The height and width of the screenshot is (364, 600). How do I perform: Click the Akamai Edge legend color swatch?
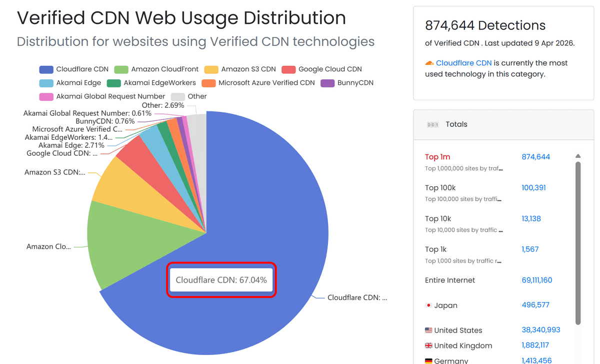(46, 83)
